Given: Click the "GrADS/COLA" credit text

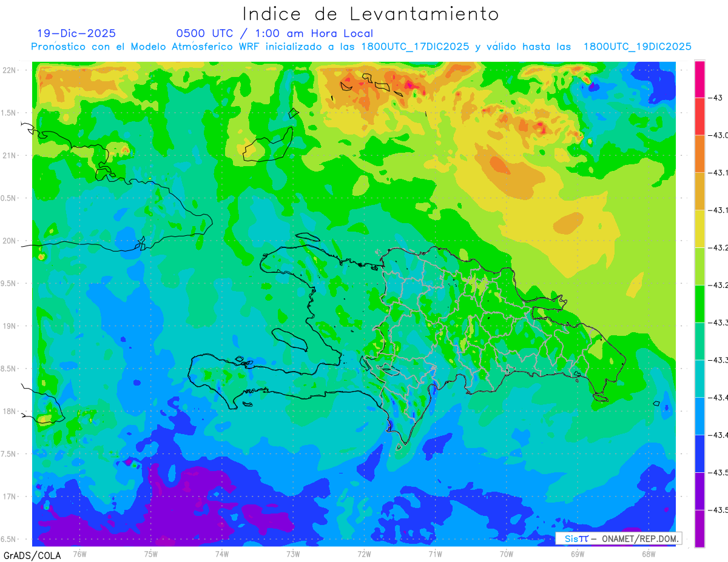Looking at the screenshot, I should click(32, 555).
